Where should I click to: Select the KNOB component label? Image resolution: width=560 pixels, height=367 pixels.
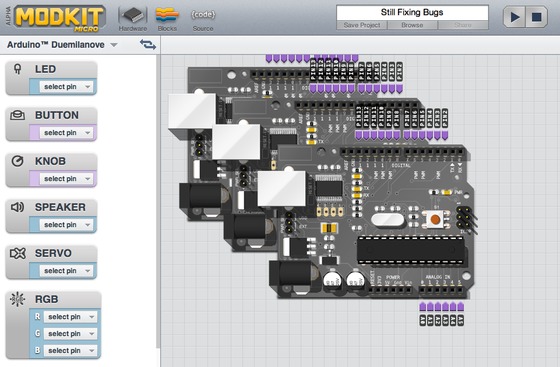point(50,161)
